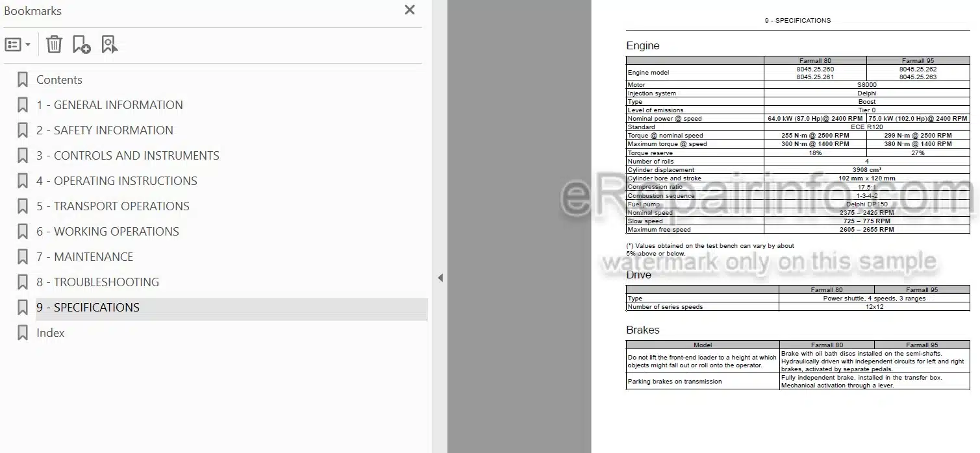Click the Engine heading in the document
The height and width of the screenshot is (453, 980).
point(643,46)
